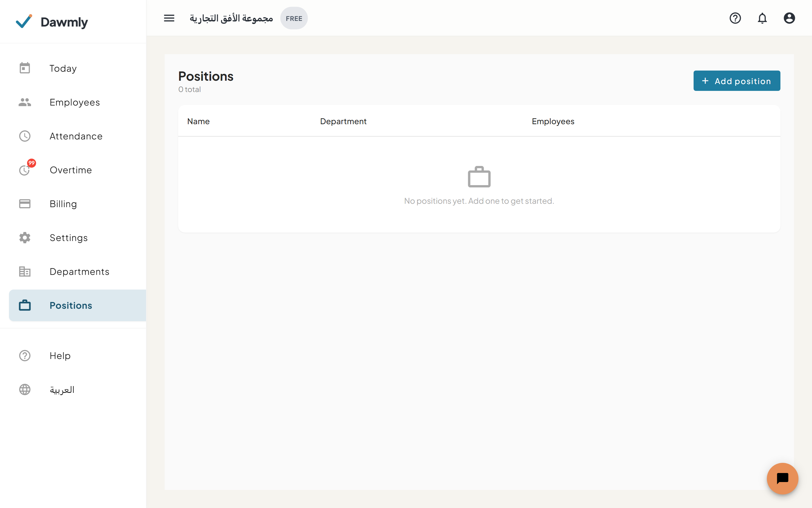Viewport: 812px width, 508px height.
Task: Click the Department column header
Action: click(343, 121)
